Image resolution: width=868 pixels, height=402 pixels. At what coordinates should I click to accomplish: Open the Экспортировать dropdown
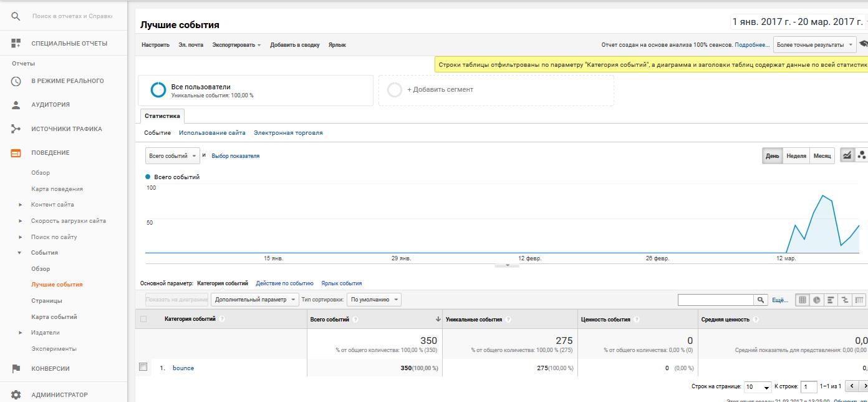(236, 45)
